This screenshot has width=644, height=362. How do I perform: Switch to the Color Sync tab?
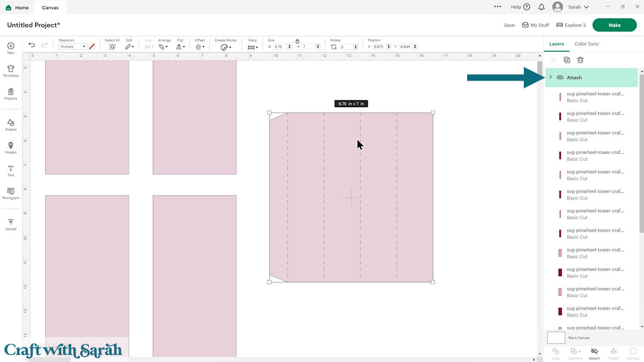click(586, 44)
